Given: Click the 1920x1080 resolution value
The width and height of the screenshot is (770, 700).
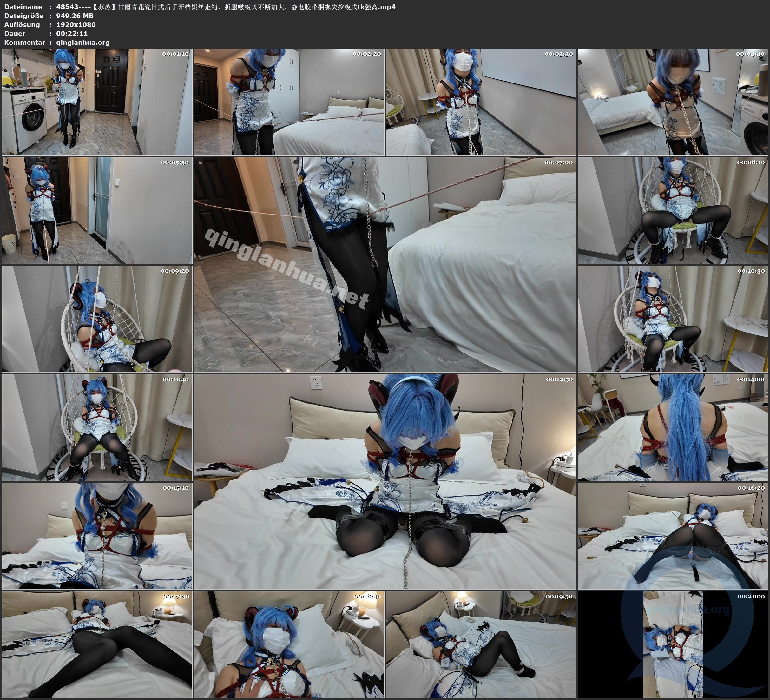Looking at the screenshot, I should pyautogui.click(x=76, y=24).
